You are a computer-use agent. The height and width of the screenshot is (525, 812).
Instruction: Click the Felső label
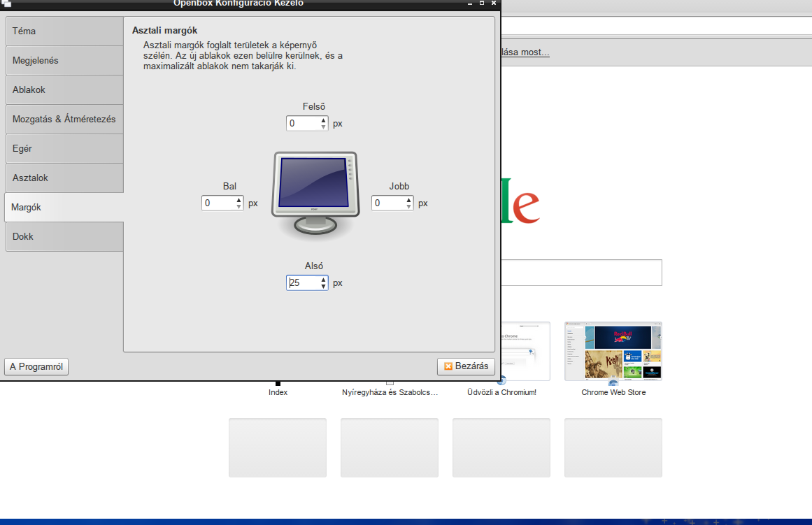314,107
